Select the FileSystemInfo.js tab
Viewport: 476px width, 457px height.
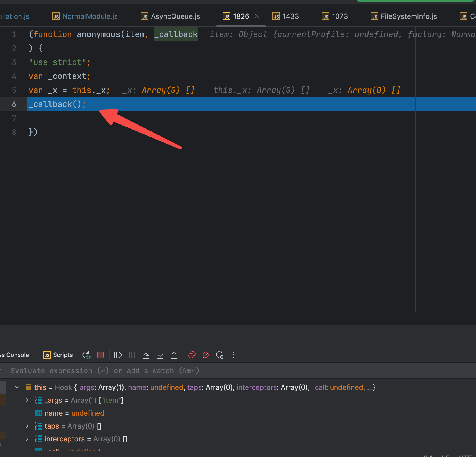point(408,16)
